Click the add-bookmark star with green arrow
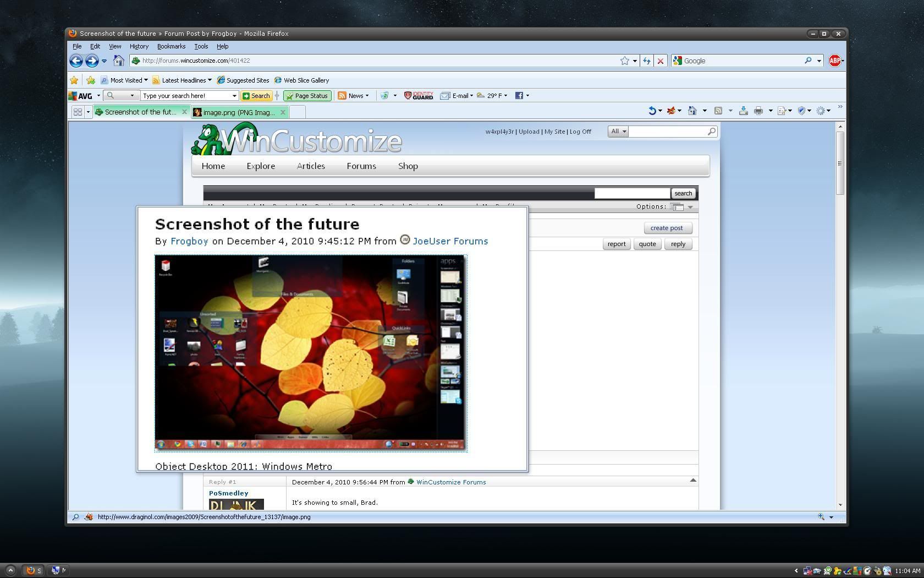 tap(91, 80)
